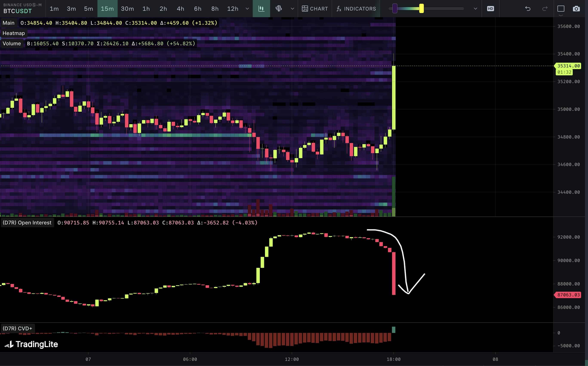Expand the chart type dropdown
Viewport: 588px width, 366px height.
coord(291,8)
